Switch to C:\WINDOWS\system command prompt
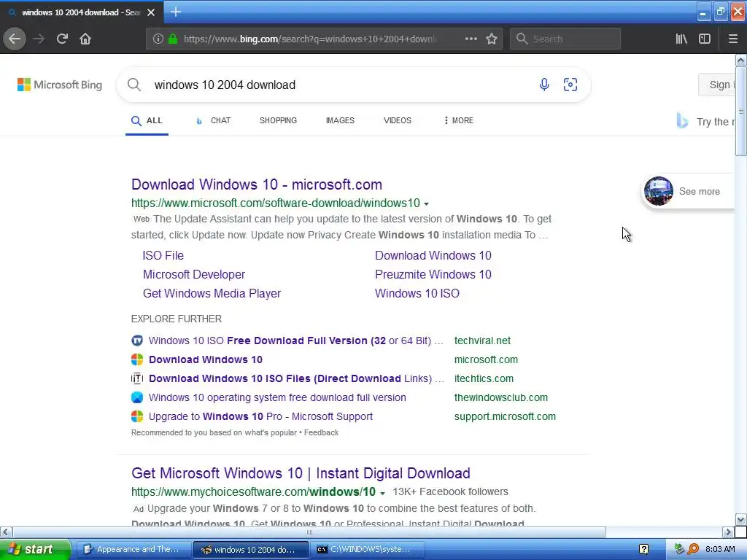Viewport: 747px width, 560px height. pos(368,549)
